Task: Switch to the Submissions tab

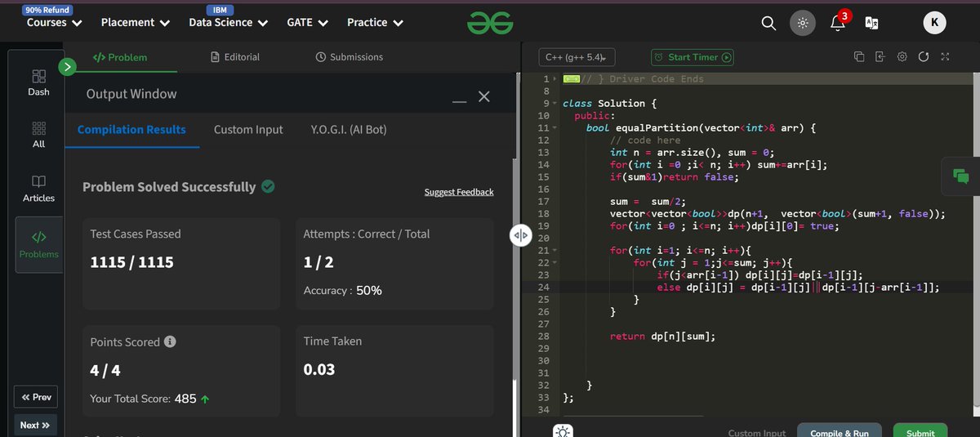Action: (349, 57)
